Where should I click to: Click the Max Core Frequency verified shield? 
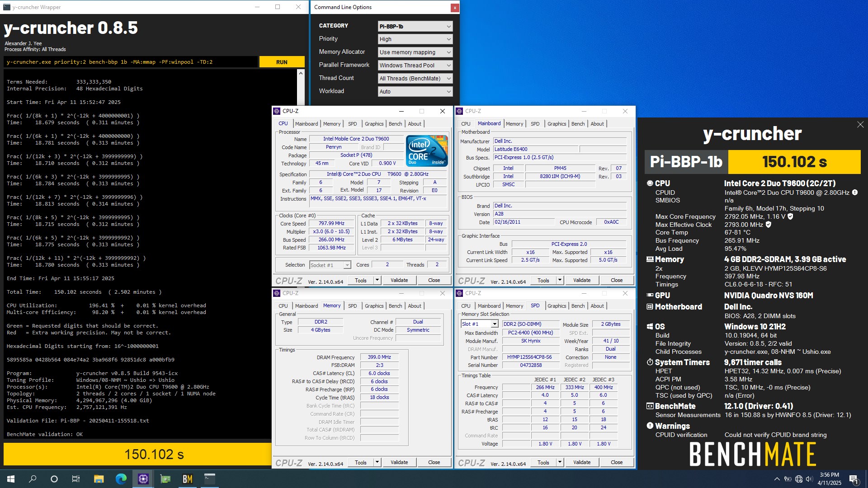(x=790, y=216)
